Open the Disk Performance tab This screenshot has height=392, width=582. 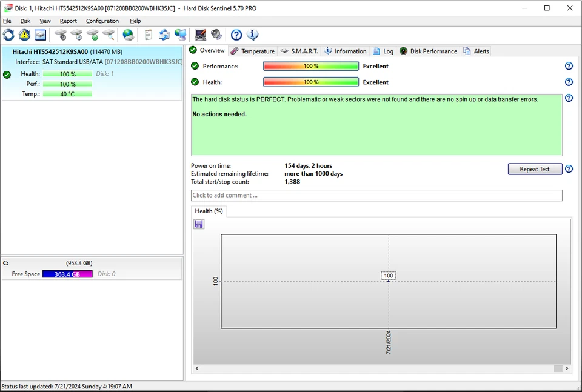(x=428, y=51)
